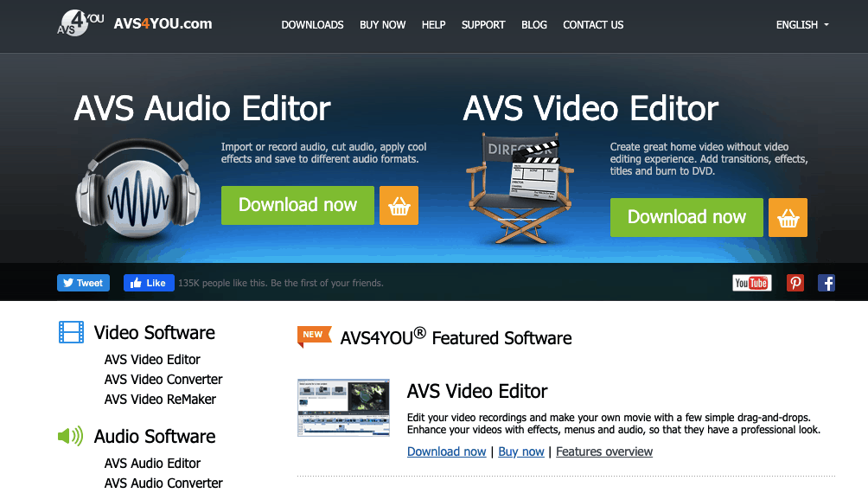Open the Audio Software heading
Viewport: 868px width, 493px height.
[155, 437]
